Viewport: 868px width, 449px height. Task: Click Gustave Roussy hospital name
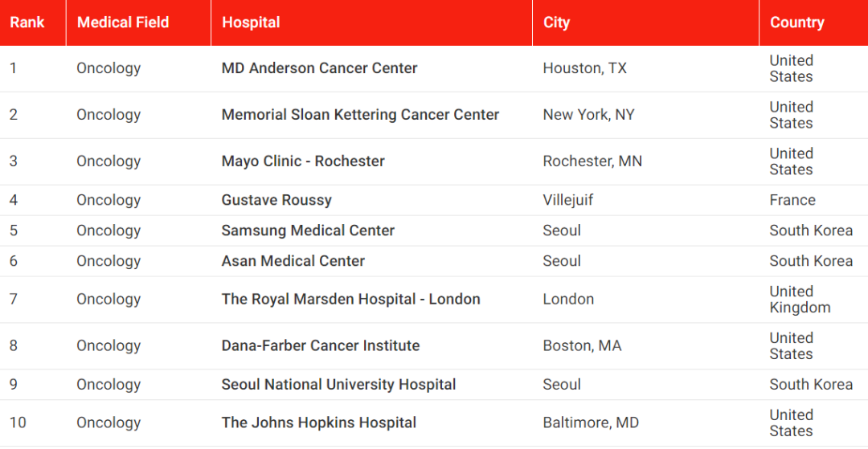[276, 200]
